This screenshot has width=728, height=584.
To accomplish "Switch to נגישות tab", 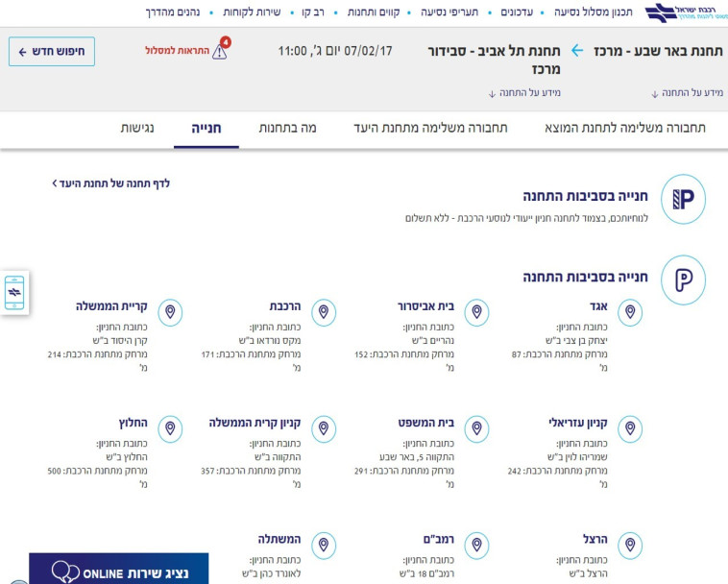I will (137, 128).
